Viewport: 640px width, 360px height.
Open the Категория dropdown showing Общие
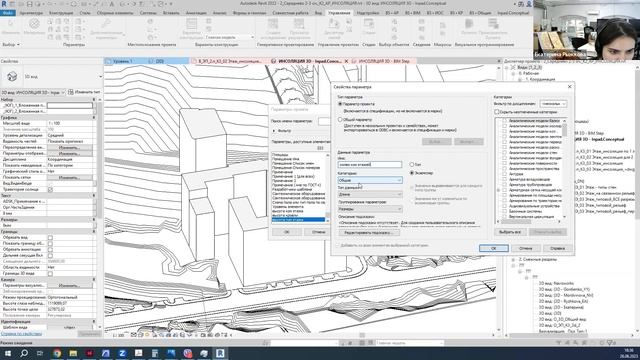point(370,180)
